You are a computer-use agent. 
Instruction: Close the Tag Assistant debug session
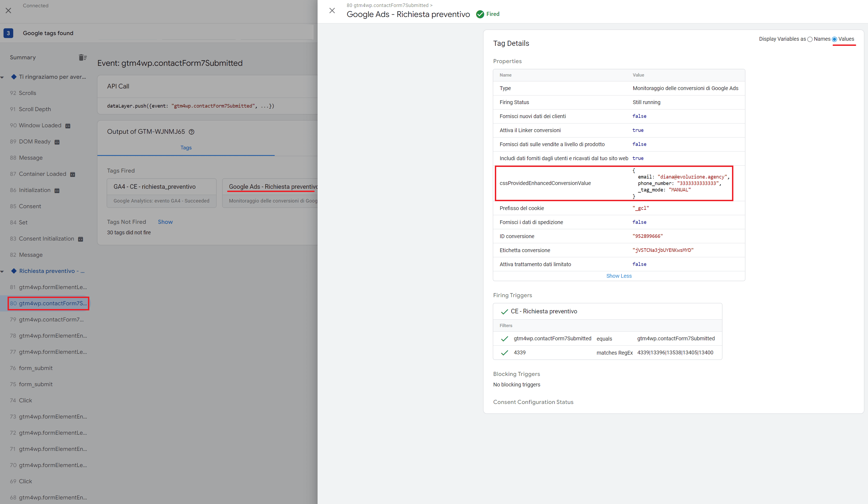click(9, 11)
